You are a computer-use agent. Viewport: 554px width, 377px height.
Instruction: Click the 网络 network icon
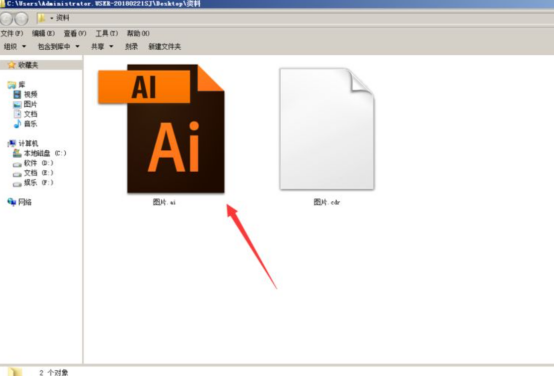[x=12, y=201]
